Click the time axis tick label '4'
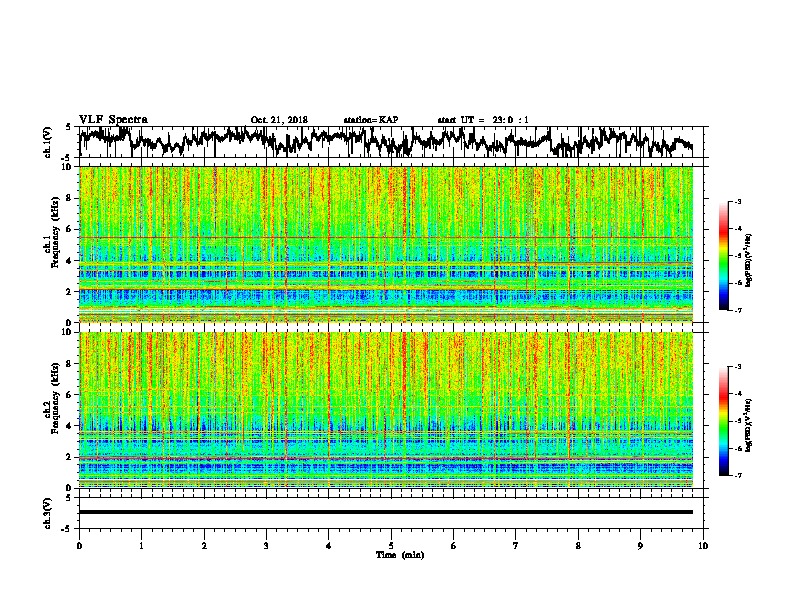Viewport: 792px width, 612px height. tap(329, 546)
